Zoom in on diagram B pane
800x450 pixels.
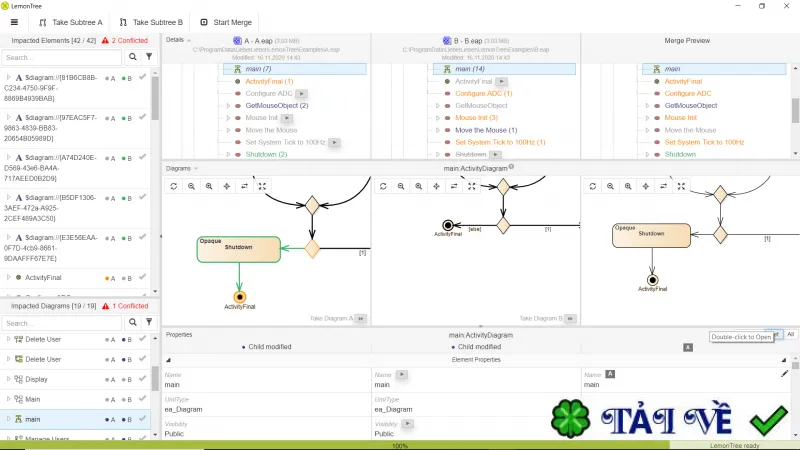(418, 186)
